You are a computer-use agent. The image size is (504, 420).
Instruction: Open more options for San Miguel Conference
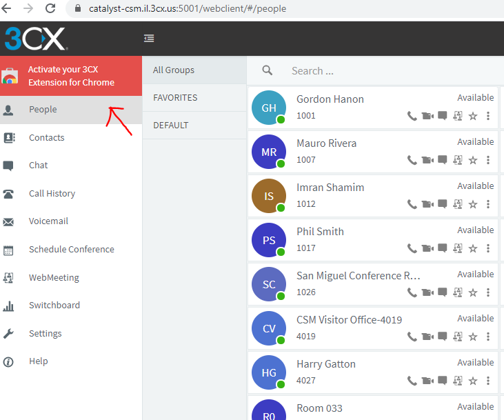(488, 292)
